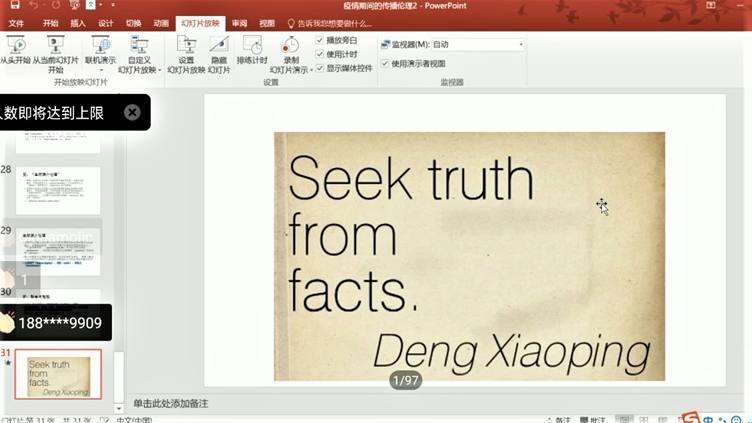Viewport: 752px width, 423px height.
Task: Disable Use Presenter View (使用演示者视图) checkbox
Action: [385, 64]
